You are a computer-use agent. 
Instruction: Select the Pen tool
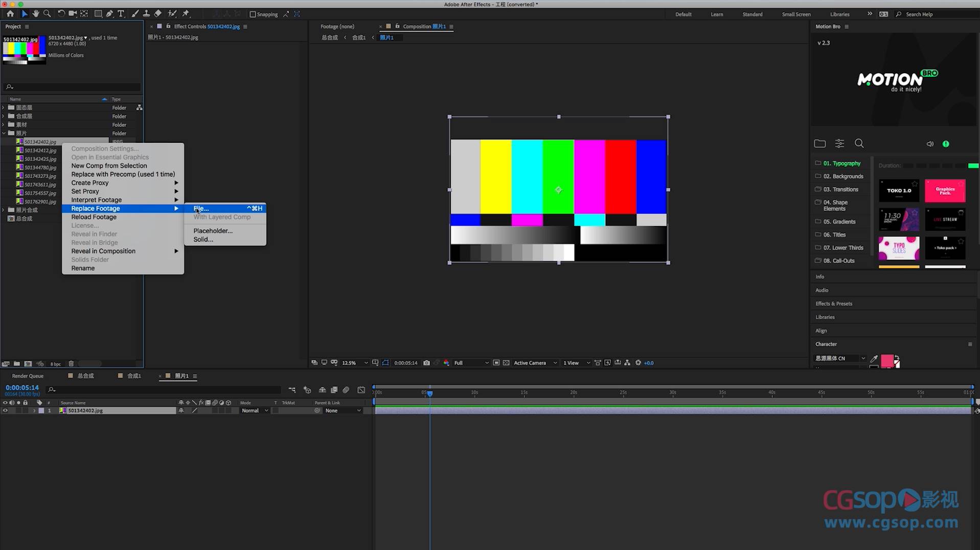click(109, 14)
